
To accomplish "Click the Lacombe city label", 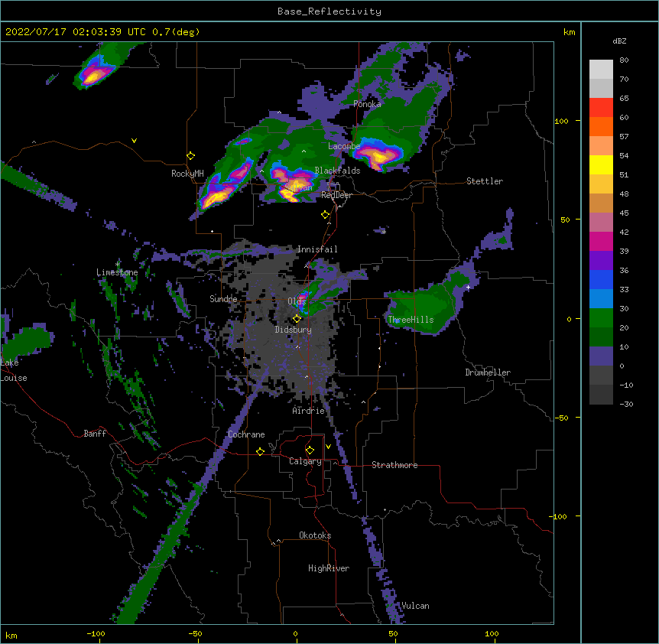I will pos(344,146).
